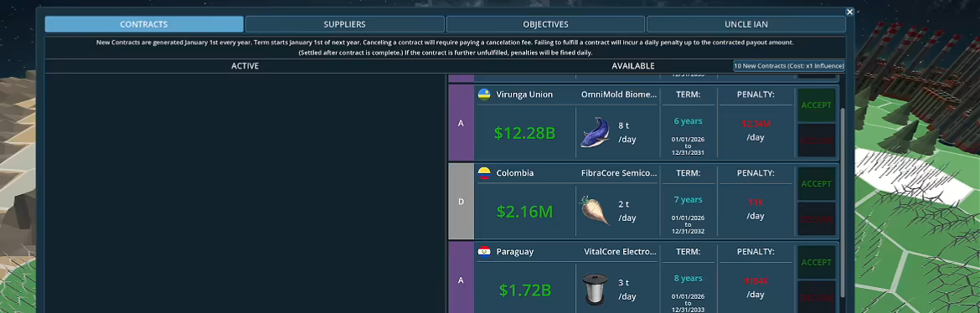980x313 pixels.
Task: Open the Suppliers tab
Action: [x=344, y=24]
